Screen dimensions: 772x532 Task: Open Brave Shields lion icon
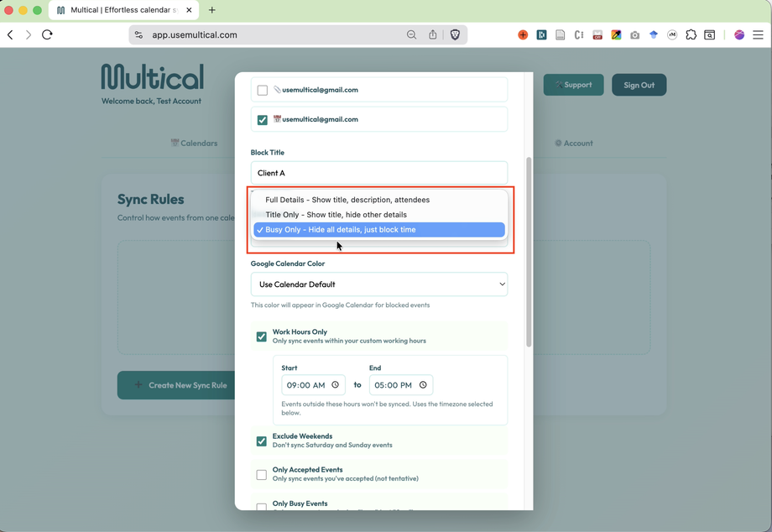[455, 35]
